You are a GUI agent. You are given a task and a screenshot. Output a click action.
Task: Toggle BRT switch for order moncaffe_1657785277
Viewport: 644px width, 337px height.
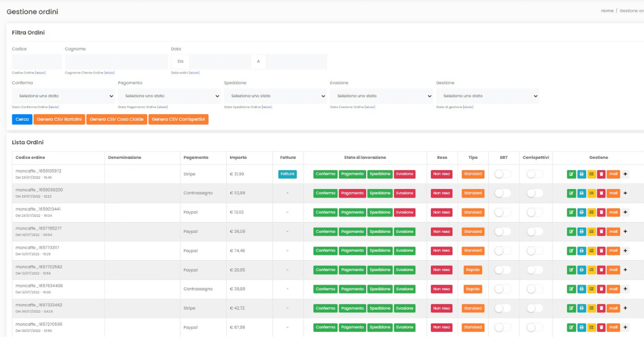point(503,232)
